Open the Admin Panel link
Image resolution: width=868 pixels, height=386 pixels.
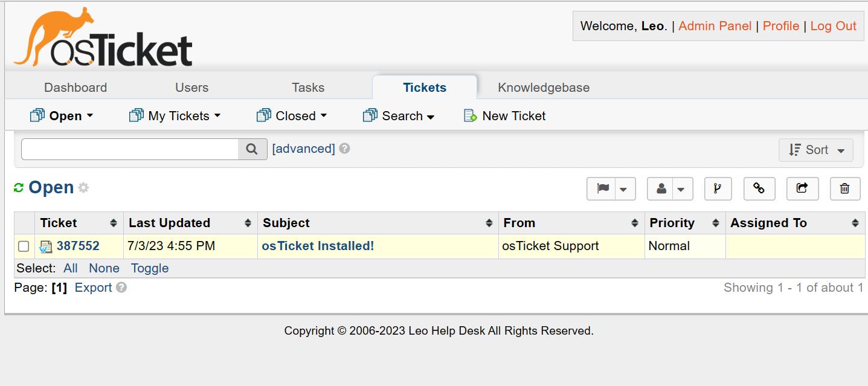[x=715, y=26]
